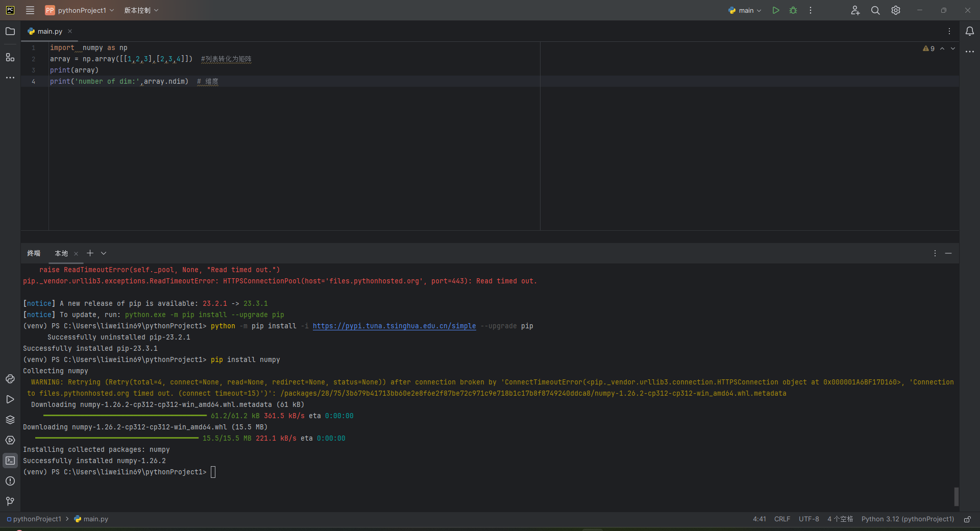Open the pypi.tuna.tsinghua.edu.cn link
Screen dimensions: 980x531
(394, 326)
